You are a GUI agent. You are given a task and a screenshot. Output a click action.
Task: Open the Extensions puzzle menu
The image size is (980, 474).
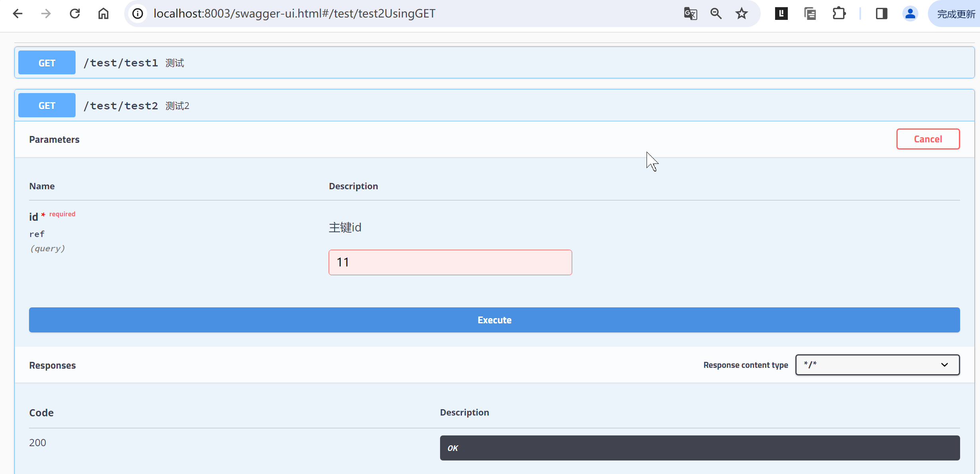pos(839,14)
